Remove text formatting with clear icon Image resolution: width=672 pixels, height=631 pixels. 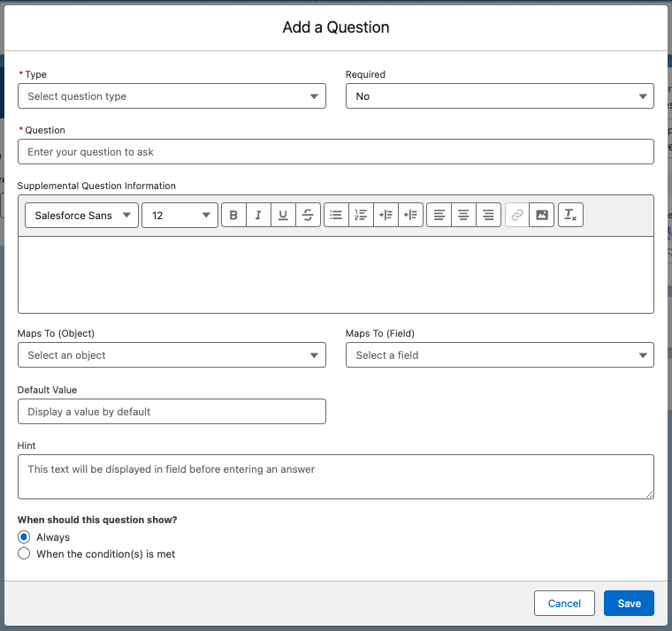click(570, 215)
